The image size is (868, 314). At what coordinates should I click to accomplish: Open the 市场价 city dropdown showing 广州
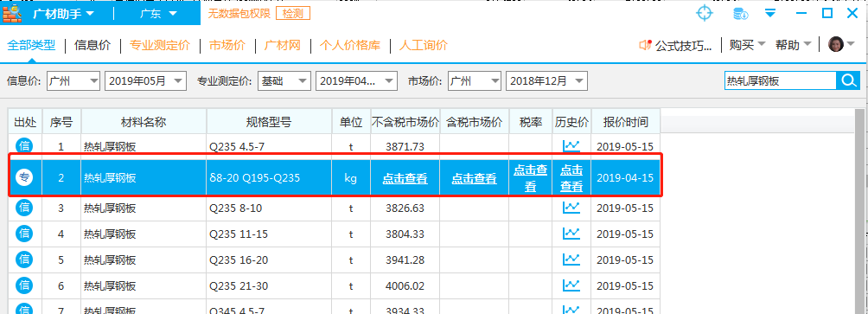tap(475, 80)
